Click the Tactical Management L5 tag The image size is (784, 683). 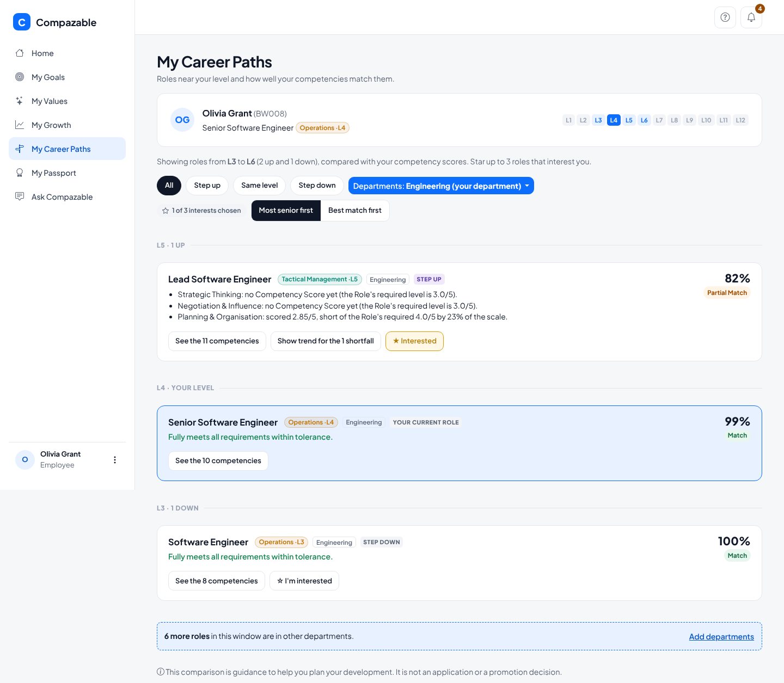tap(320, 279)
